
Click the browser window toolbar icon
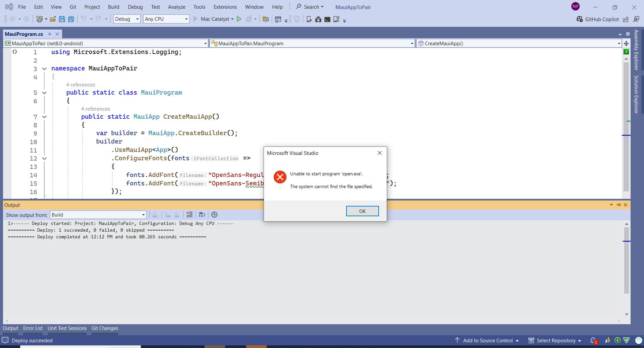point(278,19)
